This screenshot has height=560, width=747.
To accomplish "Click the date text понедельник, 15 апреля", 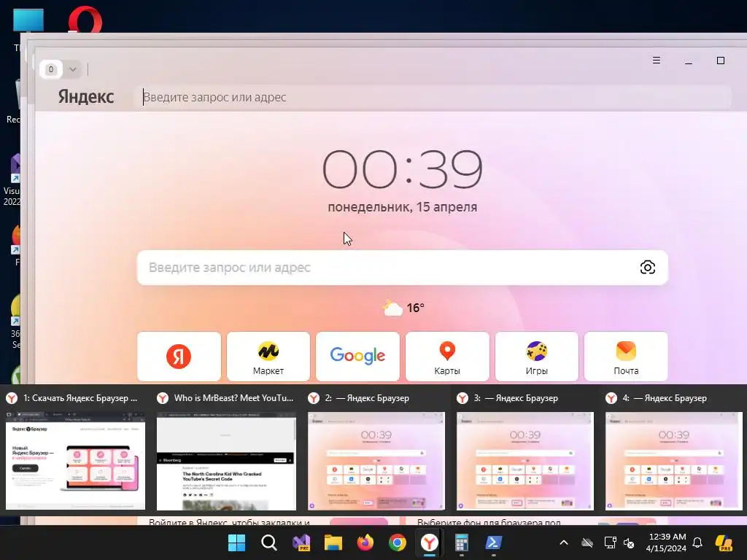I will [x=403, y=207].
